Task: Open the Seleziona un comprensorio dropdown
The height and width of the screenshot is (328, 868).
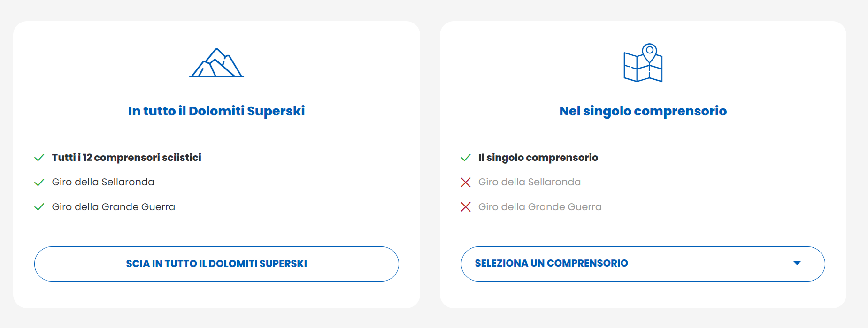Action: (643, 264)
